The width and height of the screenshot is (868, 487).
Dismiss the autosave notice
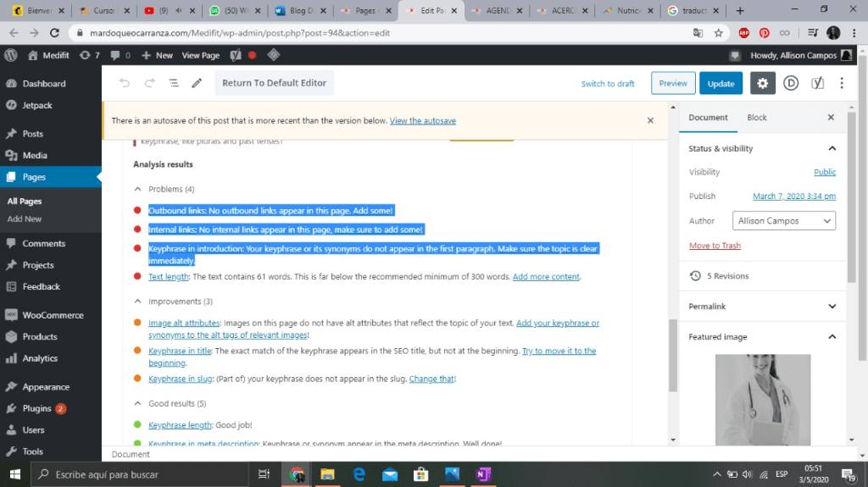pos(650,121)
